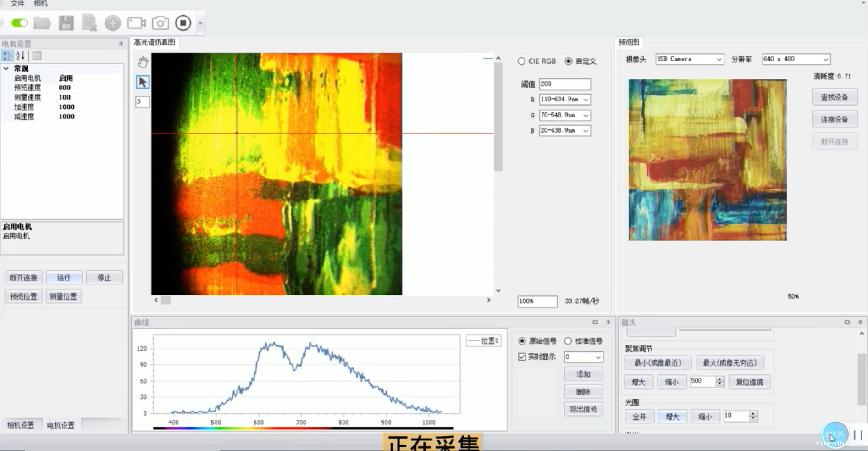Click the pin icon of 镜头 panel
868x451 pixels.
(860, 322)
